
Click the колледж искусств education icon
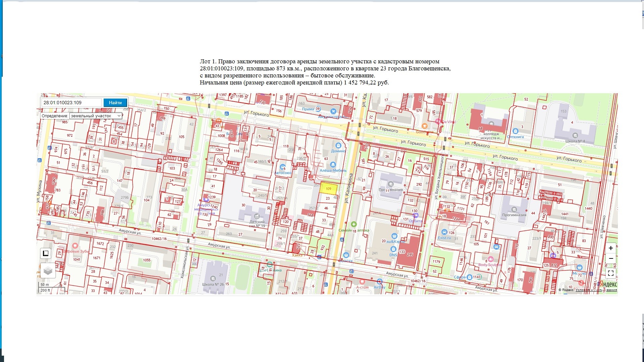click(x=491, y=124)
